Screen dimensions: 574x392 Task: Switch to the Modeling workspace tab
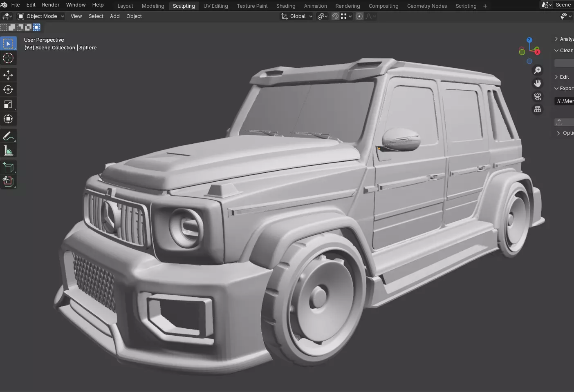click(x=153, y=6)
